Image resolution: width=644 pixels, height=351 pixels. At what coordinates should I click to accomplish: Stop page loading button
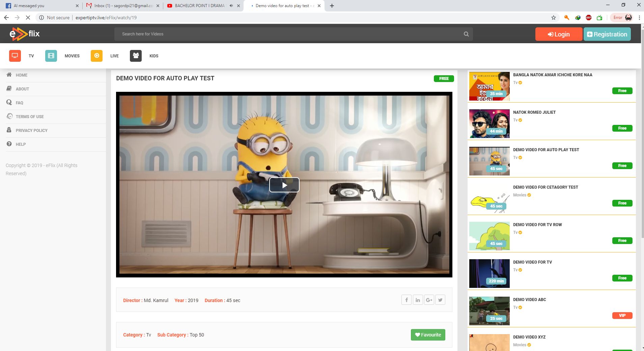tap(28, 18)
